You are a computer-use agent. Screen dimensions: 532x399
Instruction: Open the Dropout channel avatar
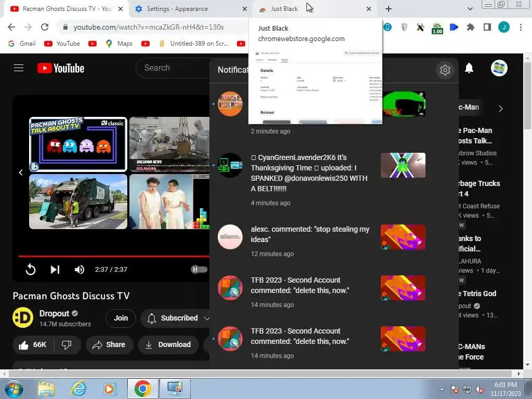point(23,317)
